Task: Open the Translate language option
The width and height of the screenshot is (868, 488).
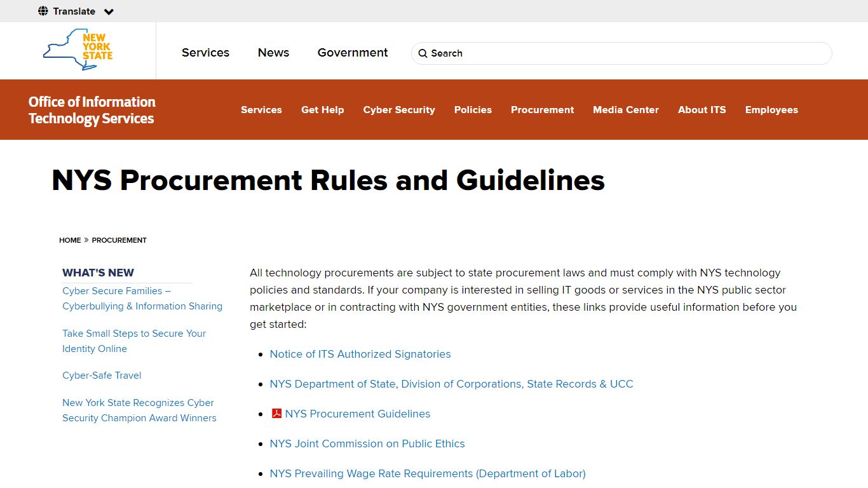Action: tap(74, 11)
